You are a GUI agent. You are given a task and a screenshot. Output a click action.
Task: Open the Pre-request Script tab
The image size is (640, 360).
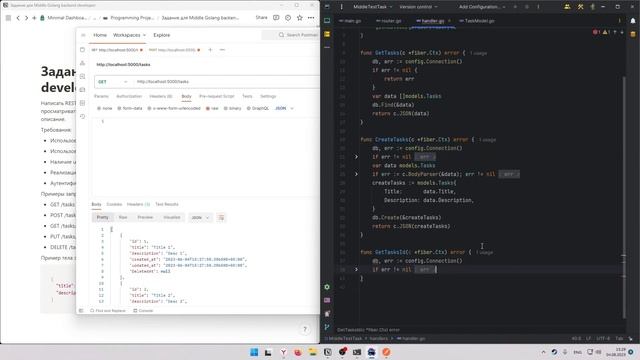(x=217, y=96)
